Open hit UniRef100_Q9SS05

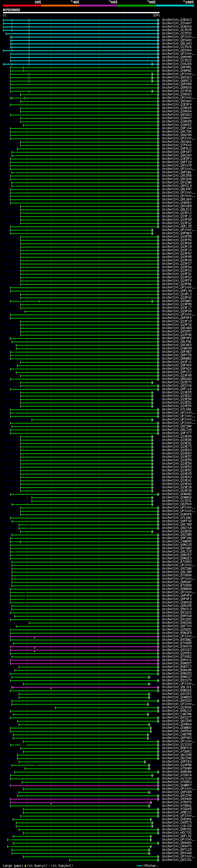pos(176,165)
